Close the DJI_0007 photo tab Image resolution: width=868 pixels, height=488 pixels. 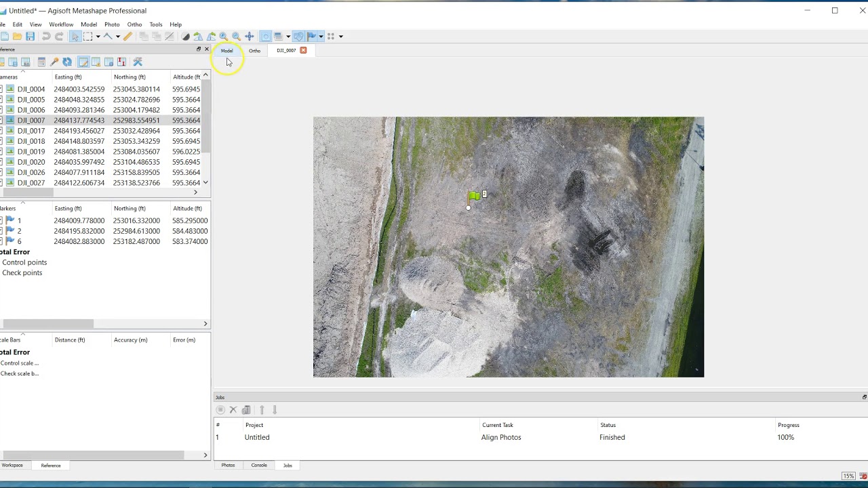[303, 51]
